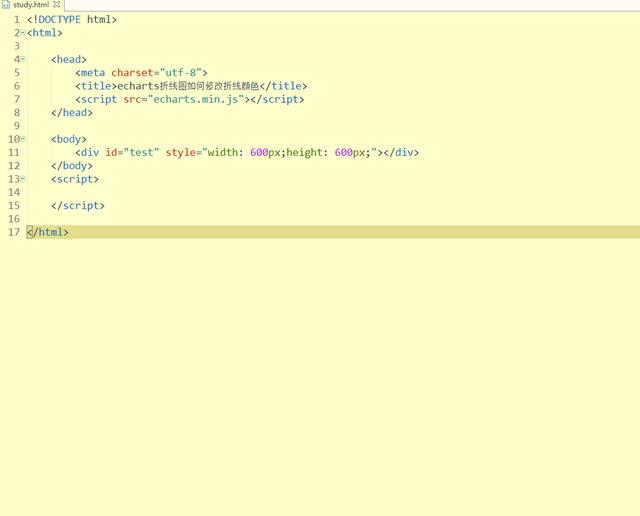Collapse the head section fold on line 4

tap(23, 59)
